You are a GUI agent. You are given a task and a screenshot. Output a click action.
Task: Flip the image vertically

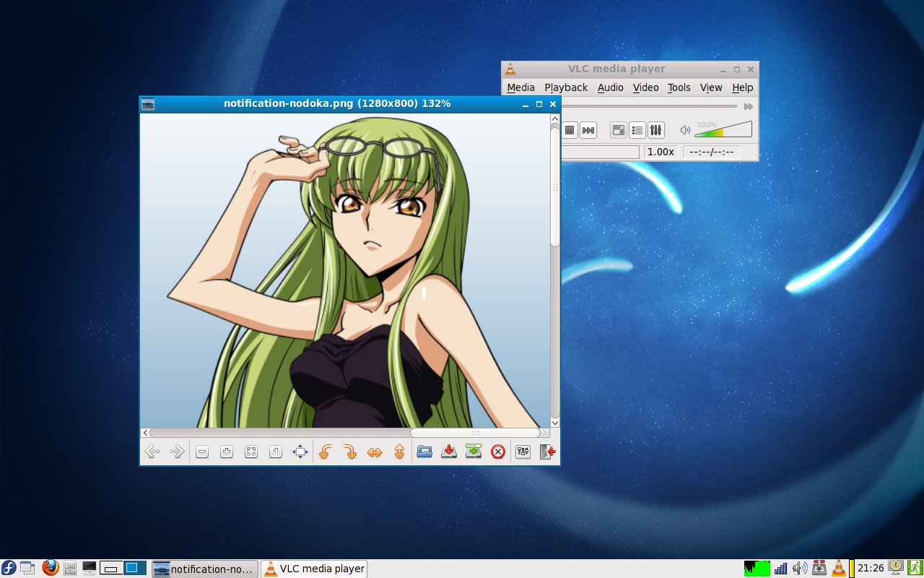[x=398, y=452]
